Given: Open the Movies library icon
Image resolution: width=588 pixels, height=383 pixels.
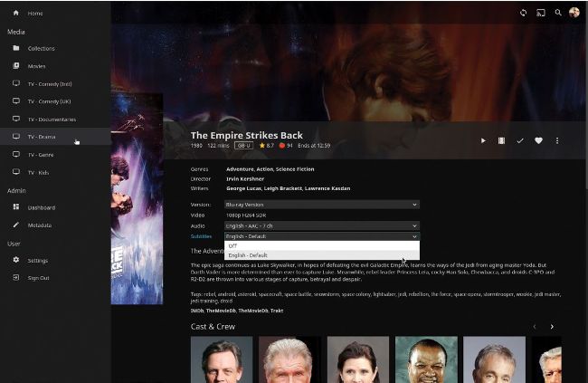Looking at the screenshot, I should (x=16, y=66).
